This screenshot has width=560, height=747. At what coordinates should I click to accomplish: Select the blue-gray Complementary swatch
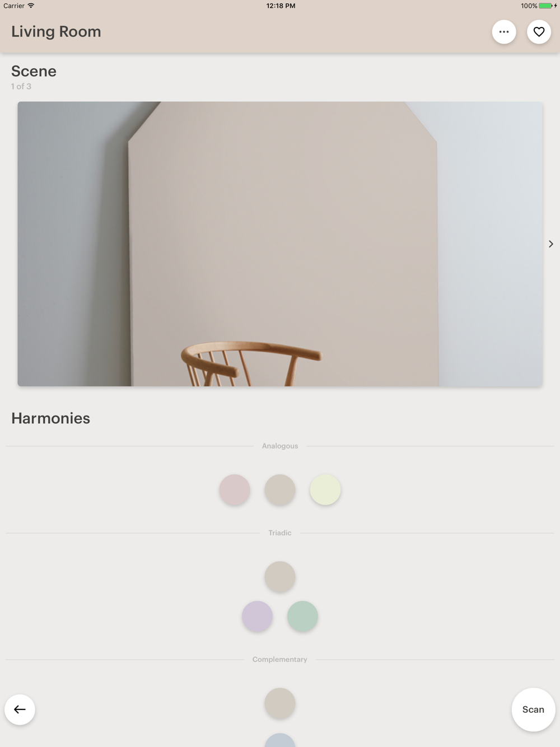(280, 740)
